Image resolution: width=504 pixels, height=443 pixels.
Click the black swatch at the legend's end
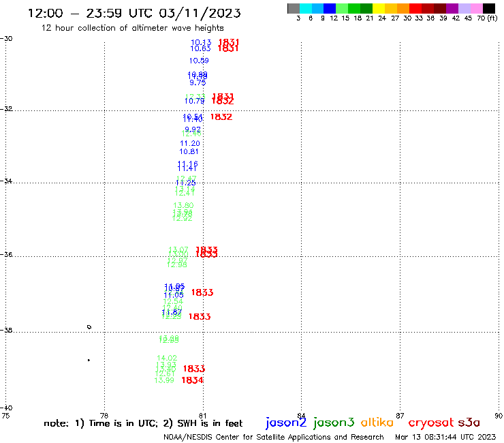[489, 8]
